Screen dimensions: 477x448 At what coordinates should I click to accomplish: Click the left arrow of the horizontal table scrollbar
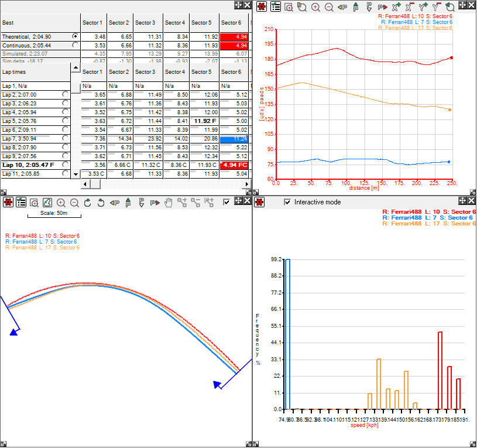click(x=84, y=184)
